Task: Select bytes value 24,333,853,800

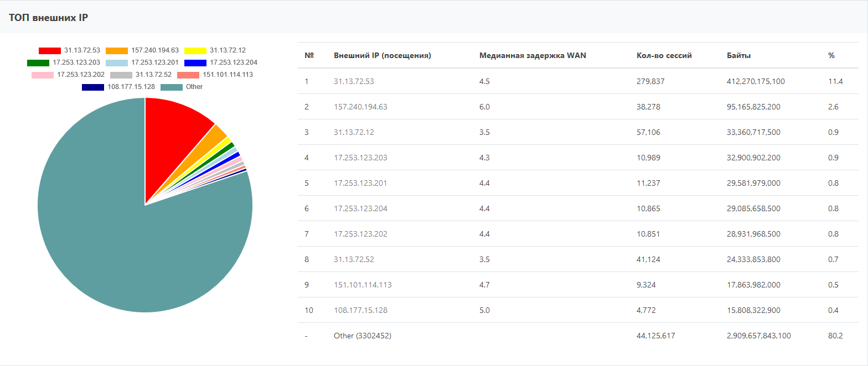Action: [753, 259]
